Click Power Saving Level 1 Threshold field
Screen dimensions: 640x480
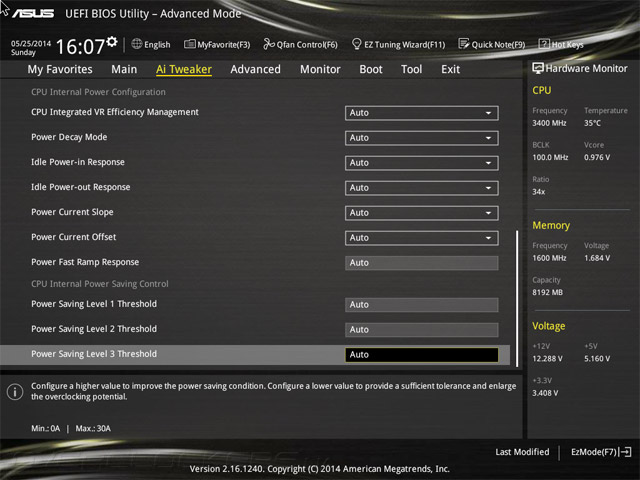[x=422, y=305]
